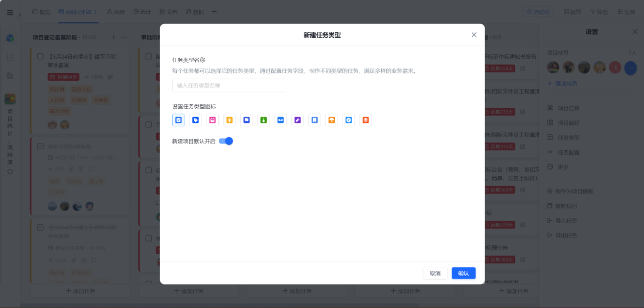
Task: Open the folder icon in sidebar
Action: tap(10, 75)
